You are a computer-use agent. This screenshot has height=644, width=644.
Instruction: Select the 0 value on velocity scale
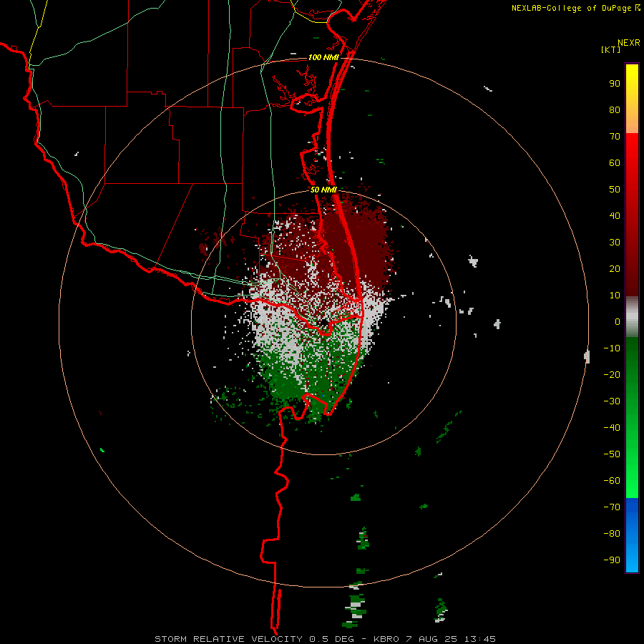[x=618, y=321]
